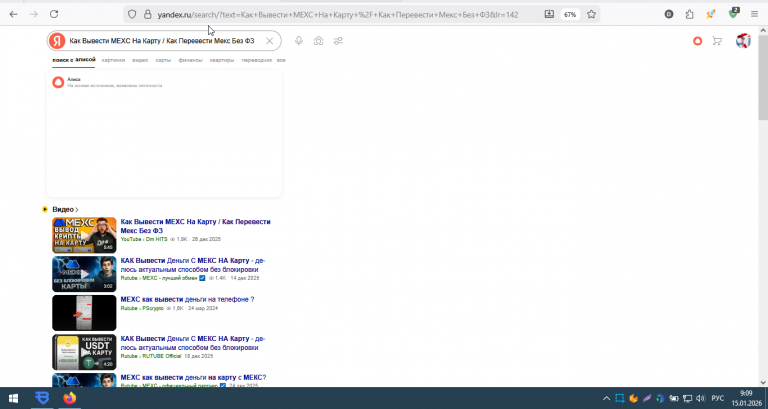Open image search by camera icon
768x409 pixels.
(x=318, y=41)
